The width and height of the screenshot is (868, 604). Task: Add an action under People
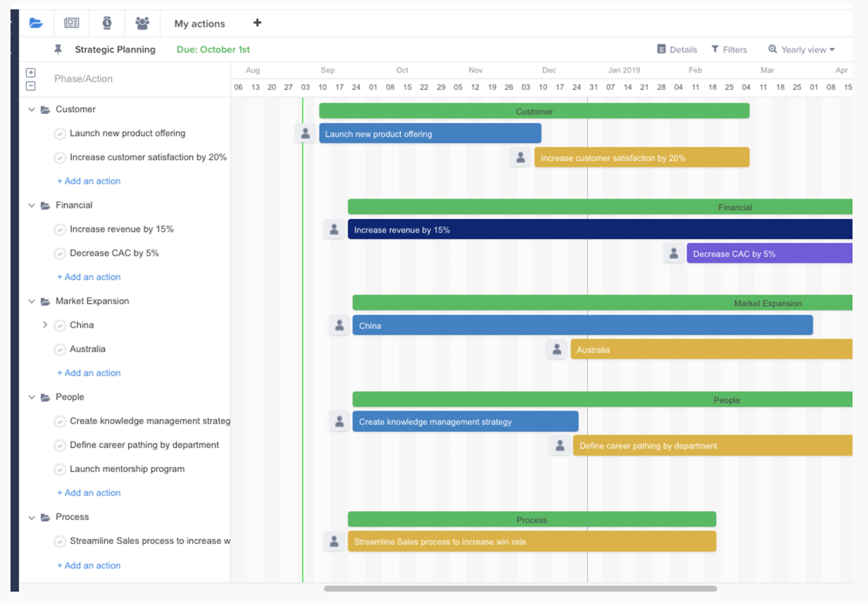pos(89,493)
